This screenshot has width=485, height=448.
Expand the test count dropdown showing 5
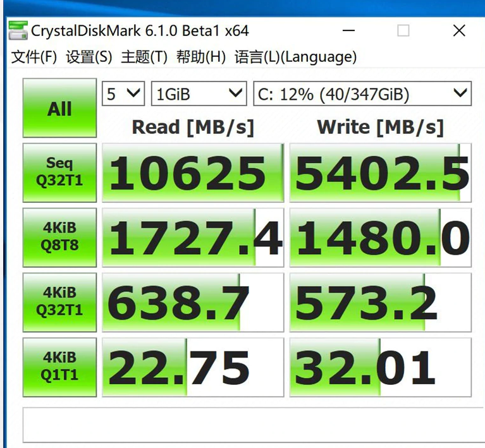123,94
